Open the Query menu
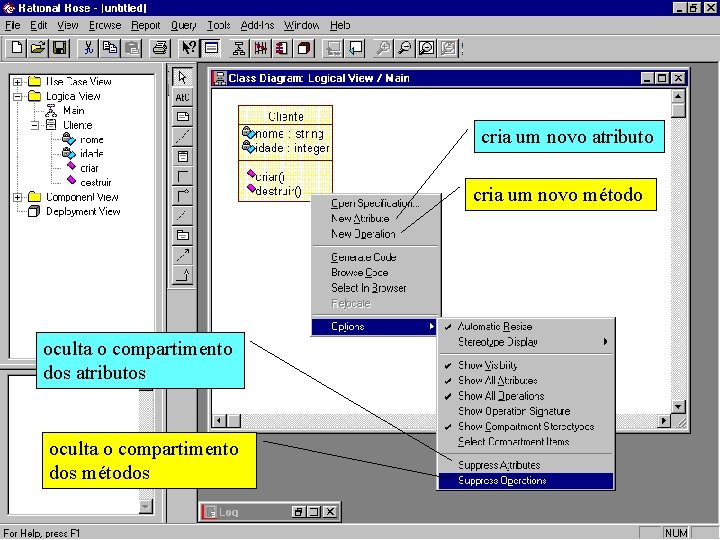 183,25
